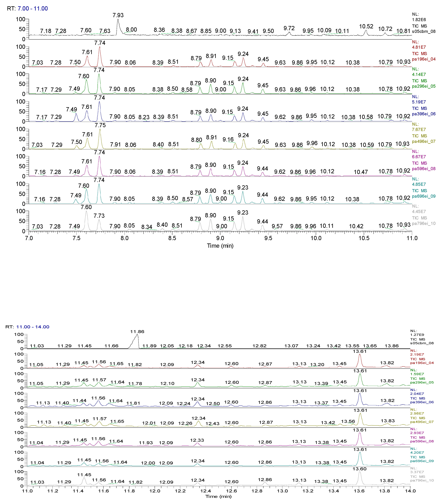Select the 11.93 peak label
Image resolution: width=442 pixels, height=504 pixels.
(146, 443)
